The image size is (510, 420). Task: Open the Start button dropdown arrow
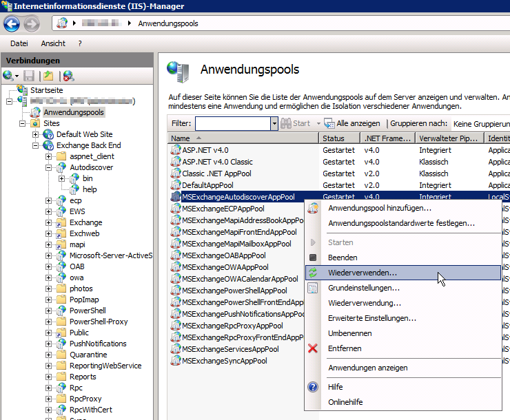click(318, 123)
